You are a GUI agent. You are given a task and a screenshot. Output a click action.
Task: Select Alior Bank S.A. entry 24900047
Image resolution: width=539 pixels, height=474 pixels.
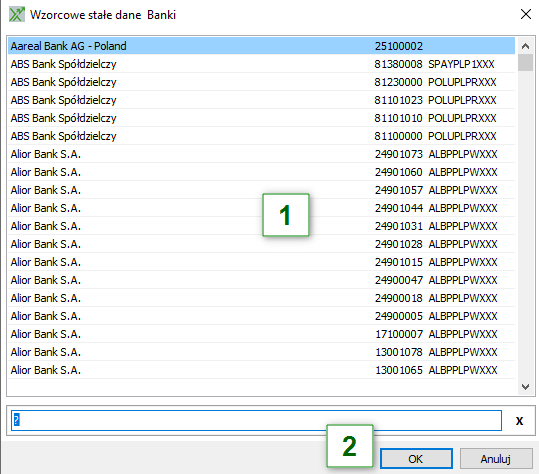tap(261, 280)
